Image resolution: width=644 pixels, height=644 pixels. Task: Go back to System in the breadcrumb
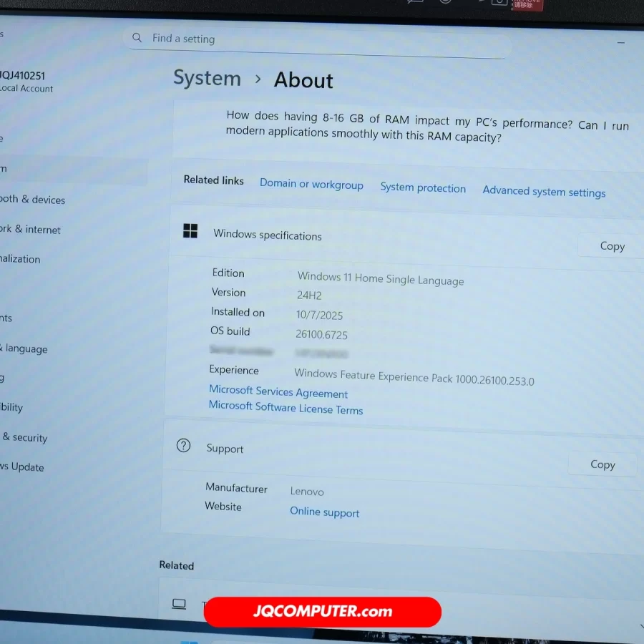click(207, 77)
